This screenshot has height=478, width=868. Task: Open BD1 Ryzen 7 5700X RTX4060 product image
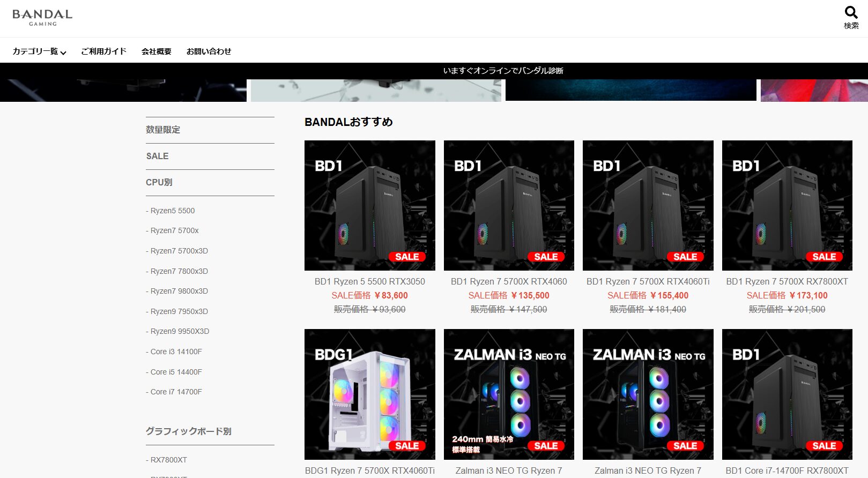click(509, 206)
